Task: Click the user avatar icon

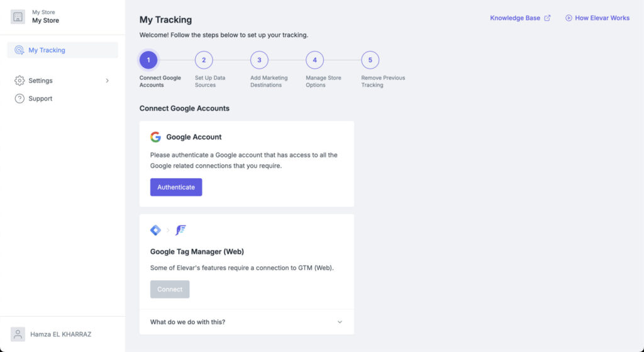Action: tap(18, 334)
